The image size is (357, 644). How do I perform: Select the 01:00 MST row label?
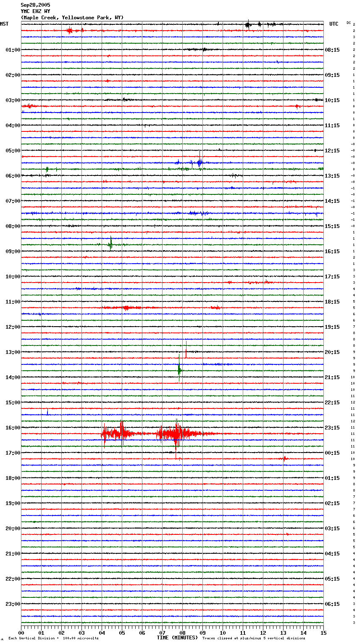(13, 50)
